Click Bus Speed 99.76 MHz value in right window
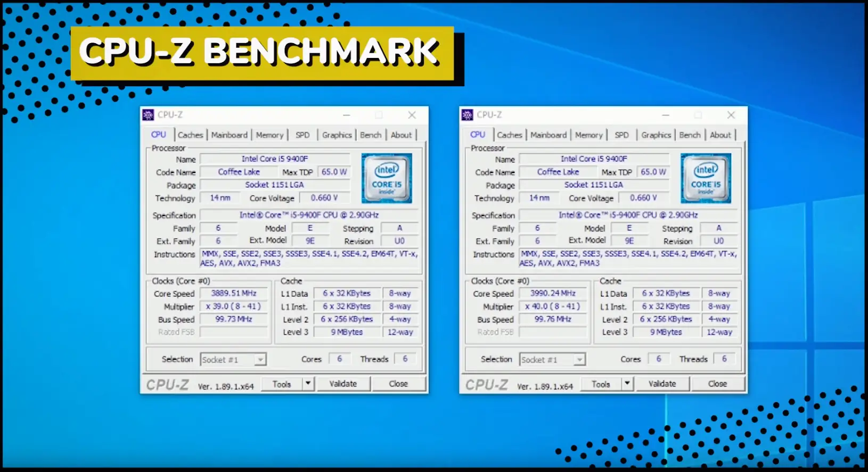The image size is (868, 472). point(553,319)
